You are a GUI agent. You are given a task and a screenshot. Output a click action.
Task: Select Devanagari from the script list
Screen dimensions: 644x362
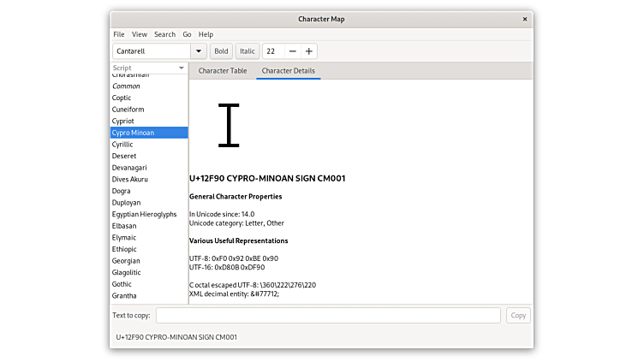(x=130, y=168)
